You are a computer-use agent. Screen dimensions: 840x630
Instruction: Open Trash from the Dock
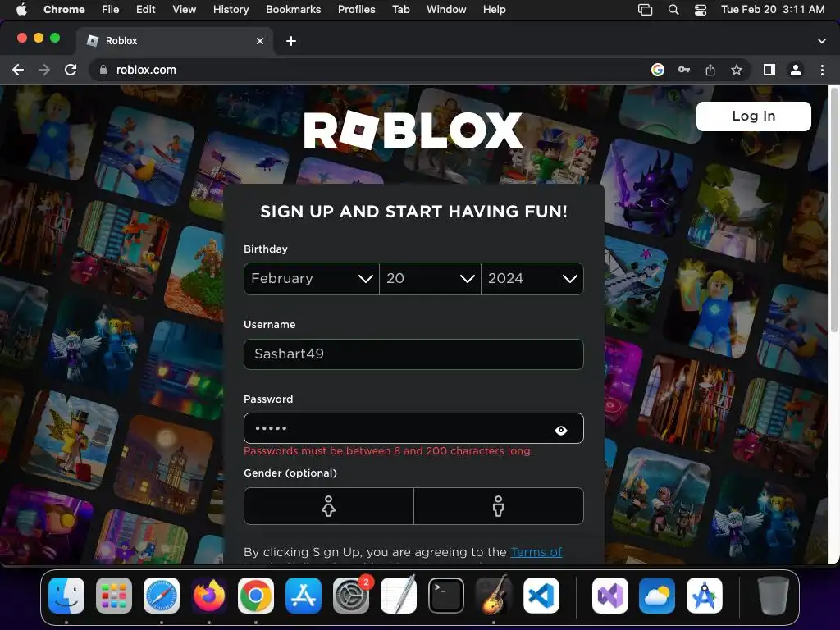[x=773, y=596]
